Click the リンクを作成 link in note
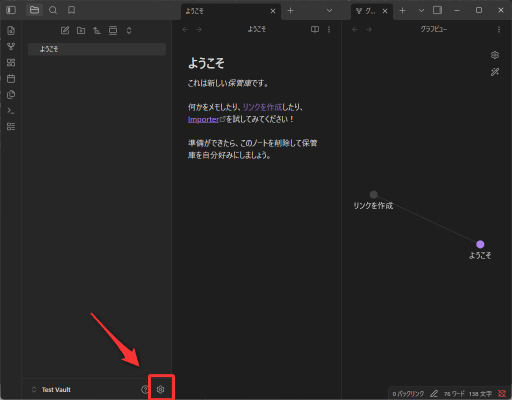 point(262,107)
